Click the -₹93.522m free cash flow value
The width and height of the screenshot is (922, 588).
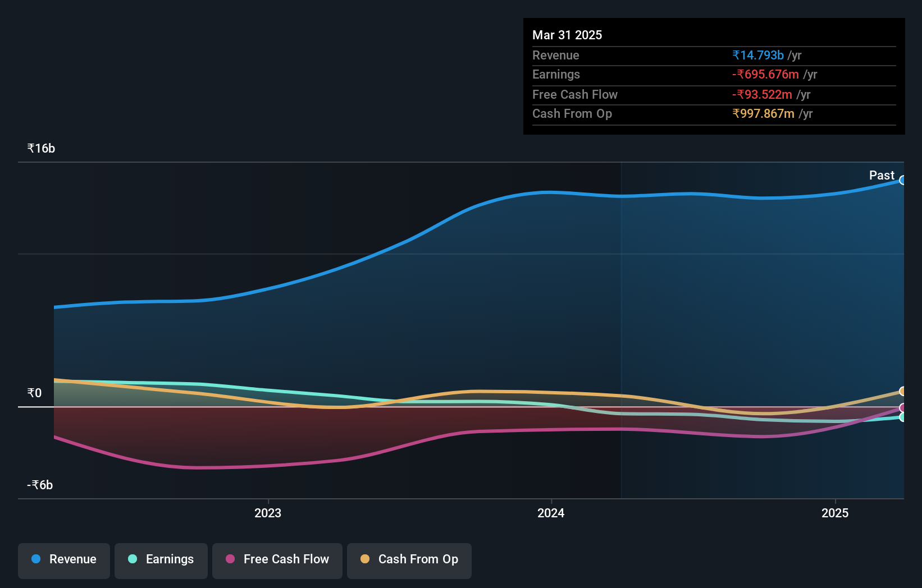762,94
